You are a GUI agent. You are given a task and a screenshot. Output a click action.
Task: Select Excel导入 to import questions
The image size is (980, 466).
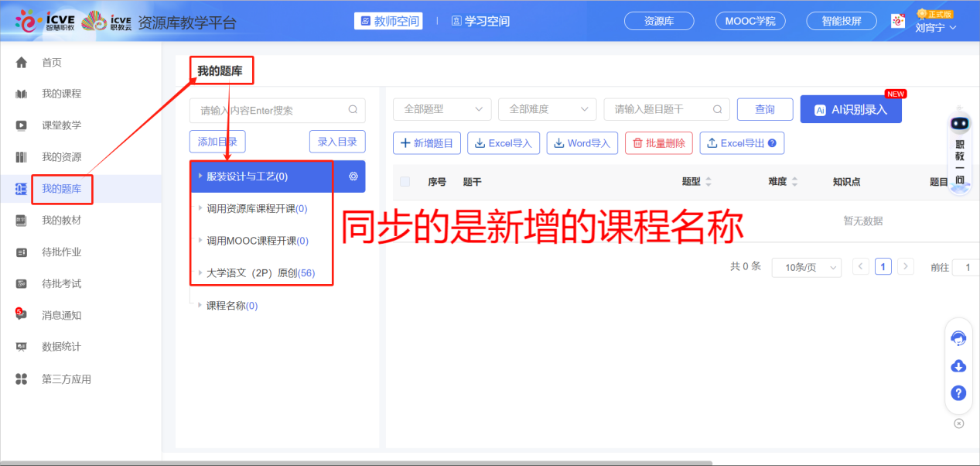(503, 142)
